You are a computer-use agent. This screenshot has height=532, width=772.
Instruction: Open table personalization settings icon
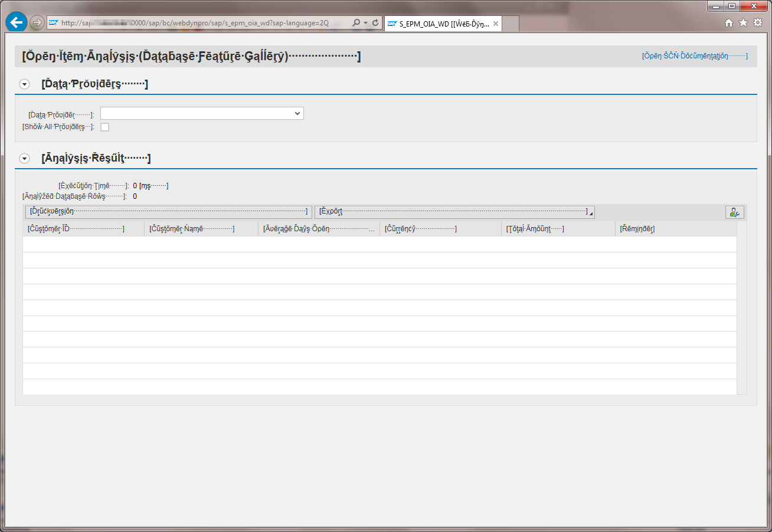click(x=734, y=213)
